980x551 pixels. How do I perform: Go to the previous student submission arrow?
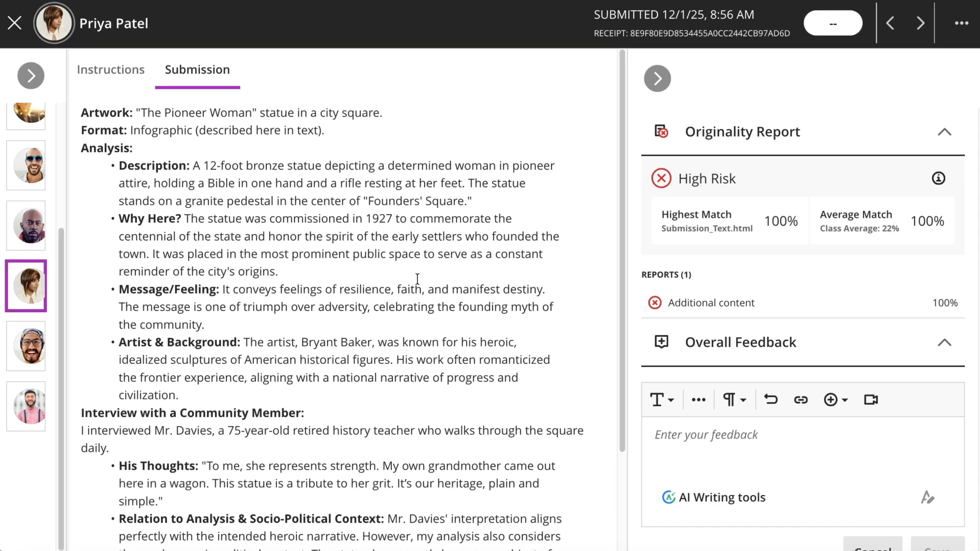890,23
